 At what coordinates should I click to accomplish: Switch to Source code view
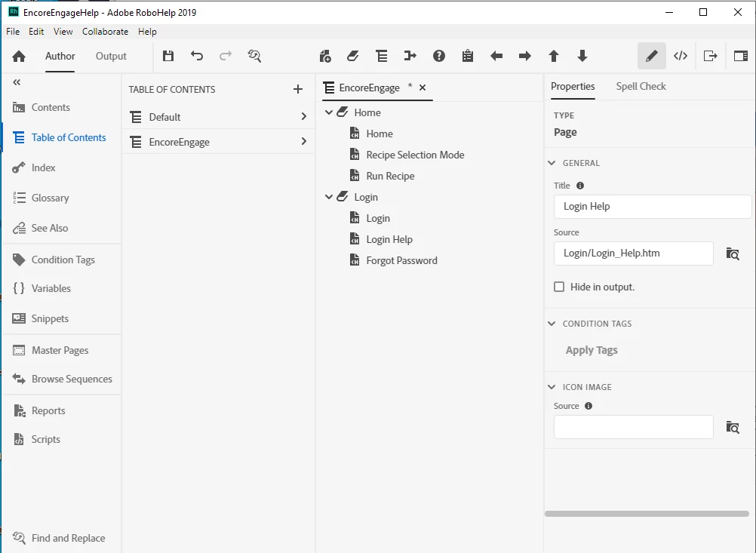pyautogui.click(x=681, y=56)
